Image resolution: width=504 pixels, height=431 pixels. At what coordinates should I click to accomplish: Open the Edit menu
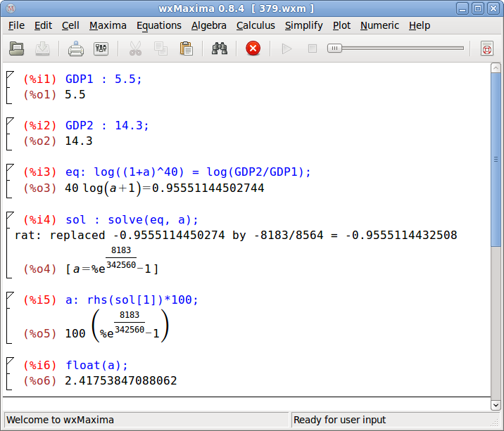click(43, 25)
